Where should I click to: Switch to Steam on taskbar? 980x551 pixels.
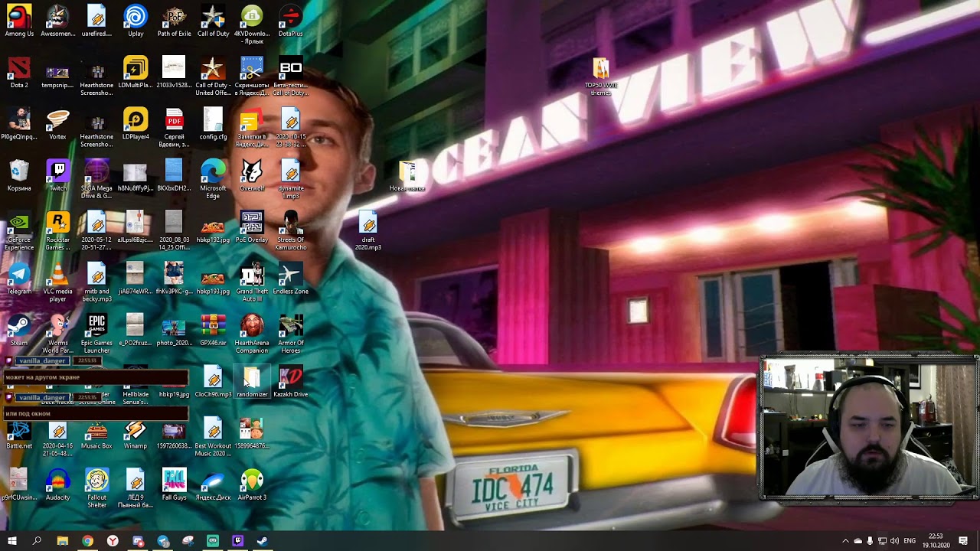[x=263, y=541]
